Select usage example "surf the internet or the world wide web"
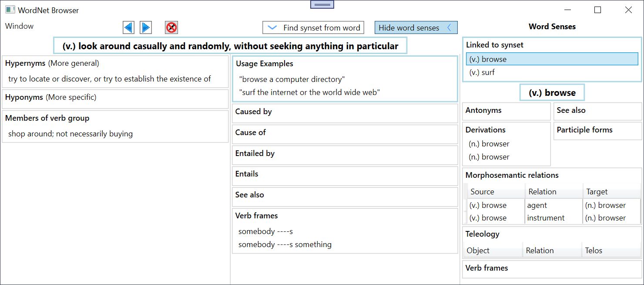The height and width of the screenshot is (285, 644). click(310, 92)
